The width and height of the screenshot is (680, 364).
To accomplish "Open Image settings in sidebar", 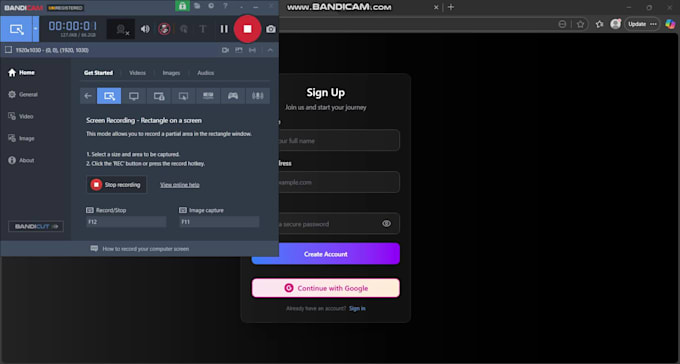I will point(21,138).
